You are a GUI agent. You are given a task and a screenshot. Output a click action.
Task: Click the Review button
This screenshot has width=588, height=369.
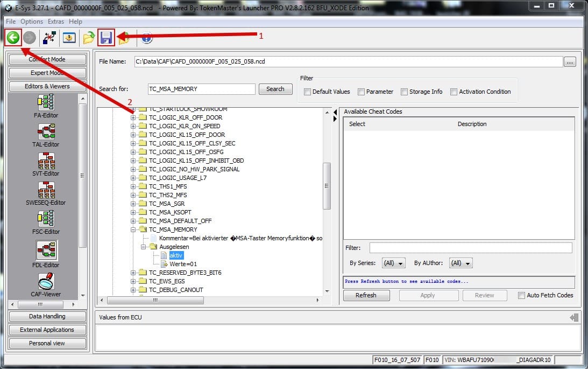(x=485, y=295)
